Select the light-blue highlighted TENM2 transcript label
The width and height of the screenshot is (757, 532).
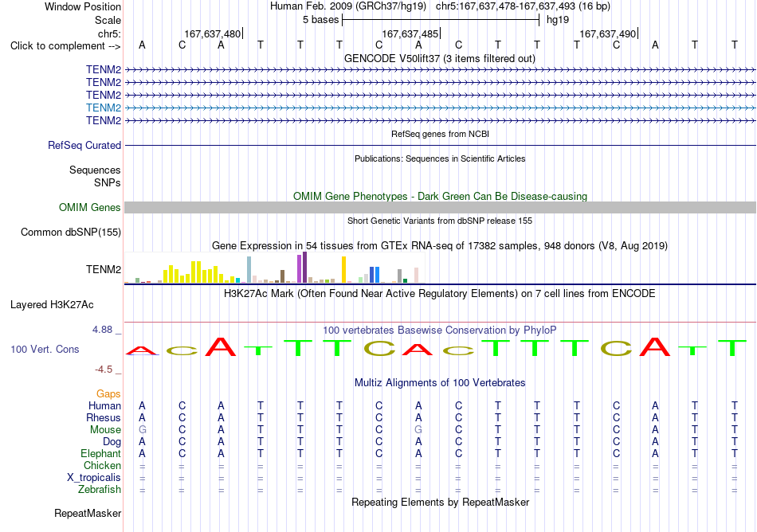[x=104, y=108]
